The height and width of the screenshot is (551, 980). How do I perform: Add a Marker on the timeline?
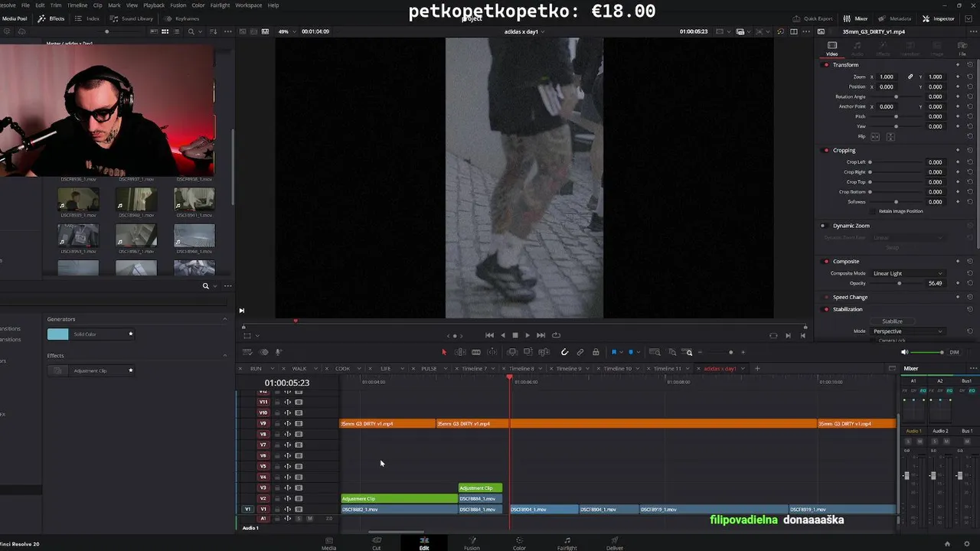[x=631, y=352]
